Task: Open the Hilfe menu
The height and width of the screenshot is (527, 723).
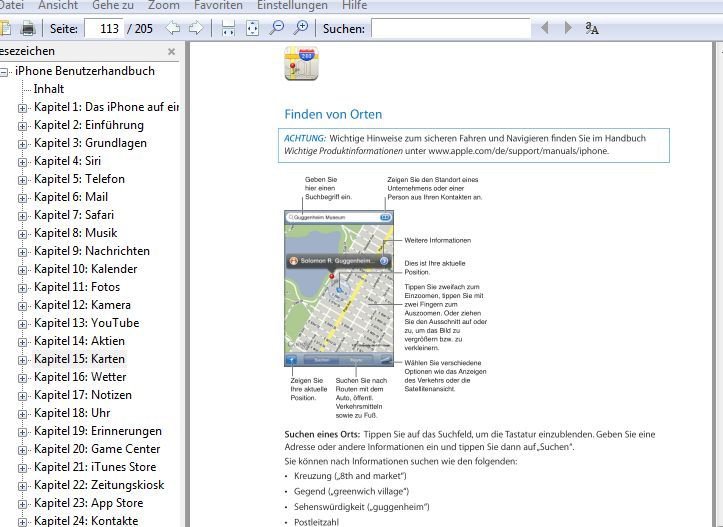Action: (x=355, y=5)
